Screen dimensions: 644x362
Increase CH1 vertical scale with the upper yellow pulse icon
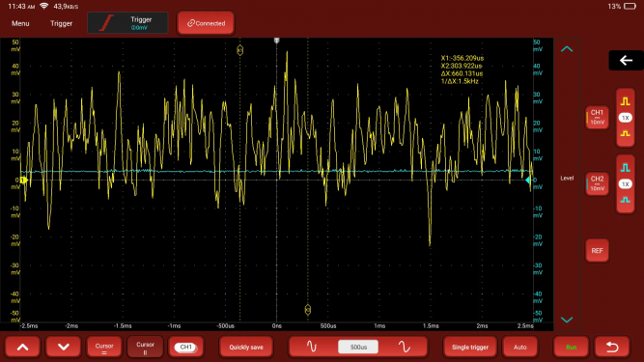tap(625, 101)
